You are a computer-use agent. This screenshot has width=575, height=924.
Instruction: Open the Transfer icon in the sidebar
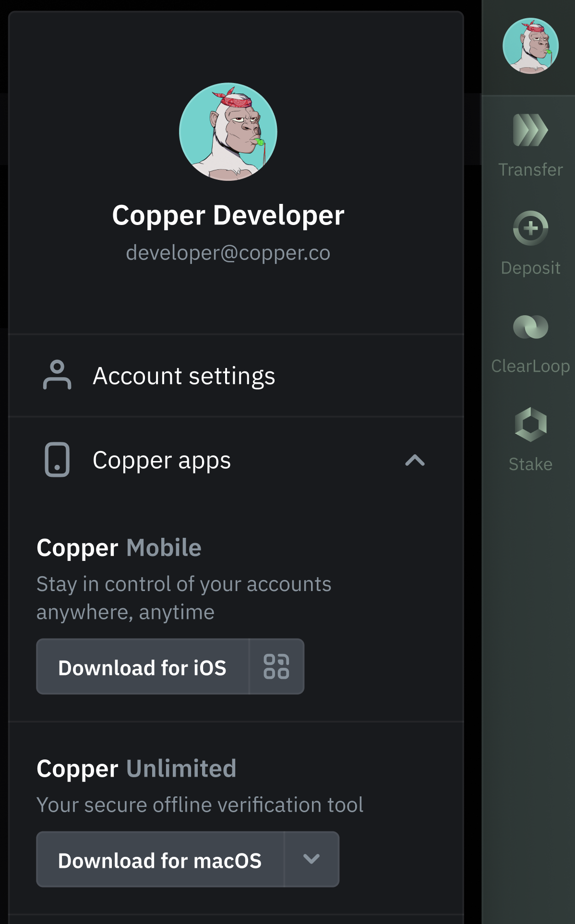coord(530,130)
